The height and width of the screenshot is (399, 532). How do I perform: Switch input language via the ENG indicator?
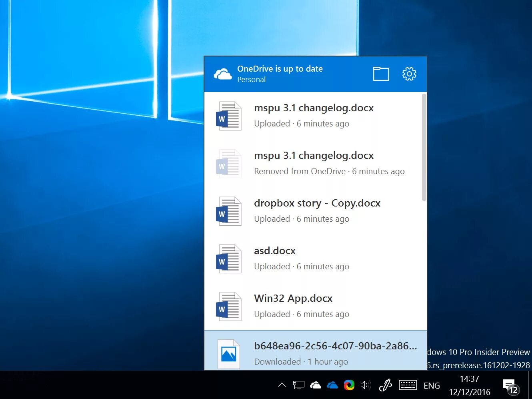pyautogui.click(x=432, y=385)
